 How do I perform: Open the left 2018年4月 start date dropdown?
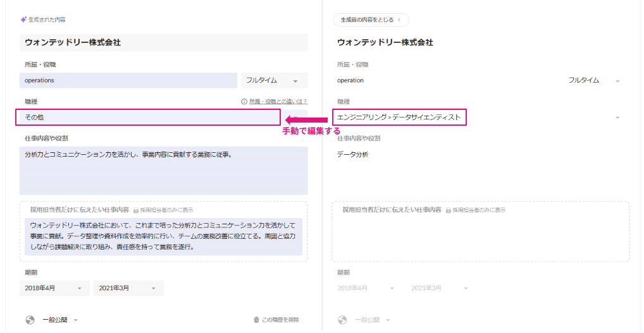[54, 288]
